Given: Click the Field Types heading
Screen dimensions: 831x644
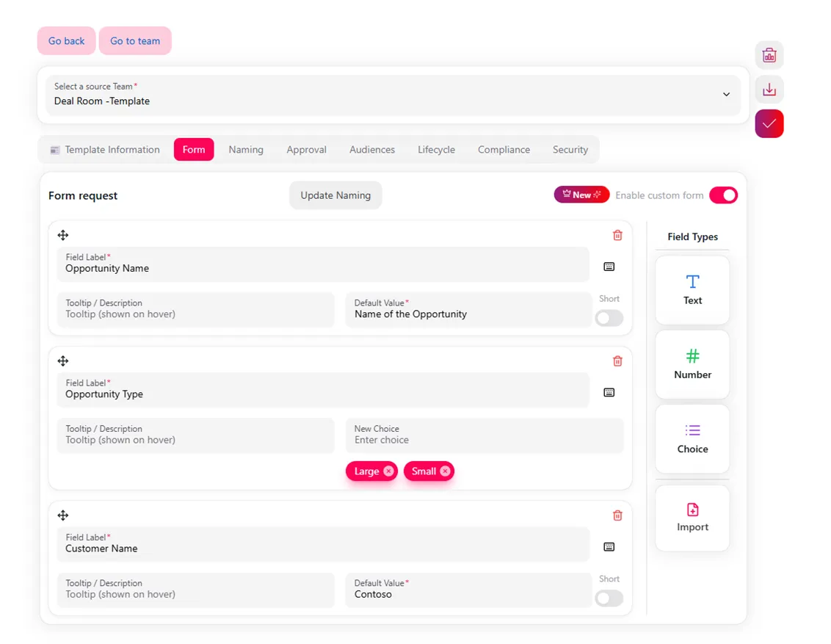Looking at the screenshot, I should [x=692, y=237].
